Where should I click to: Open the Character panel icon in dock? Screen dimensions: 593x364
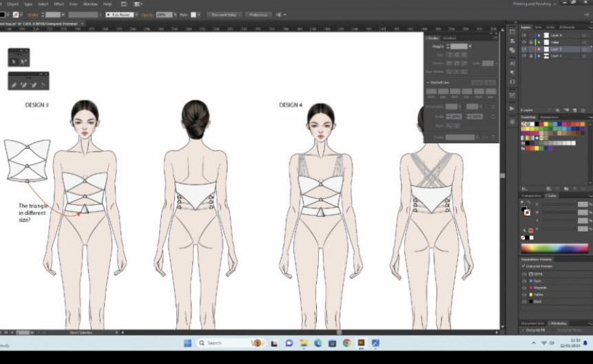pyautogui.click(x=512, y=63)
